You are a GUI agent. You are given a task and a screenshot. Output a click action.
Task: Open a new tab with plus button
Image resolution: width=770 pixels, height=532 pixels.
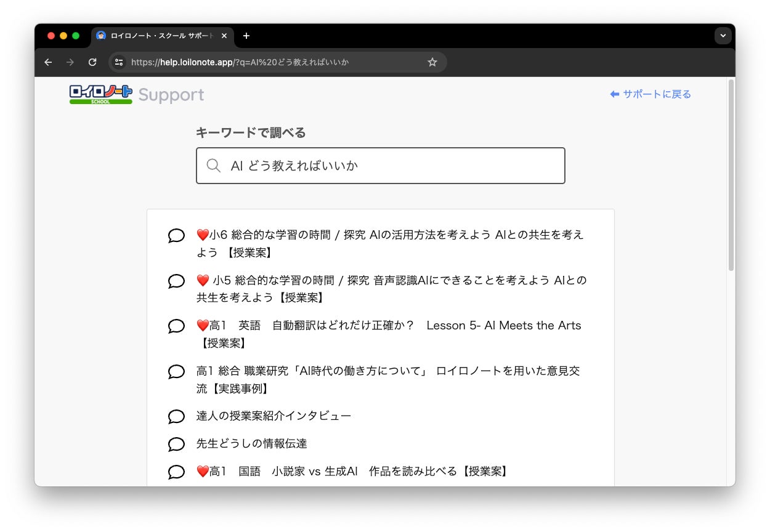click(246, 36)
